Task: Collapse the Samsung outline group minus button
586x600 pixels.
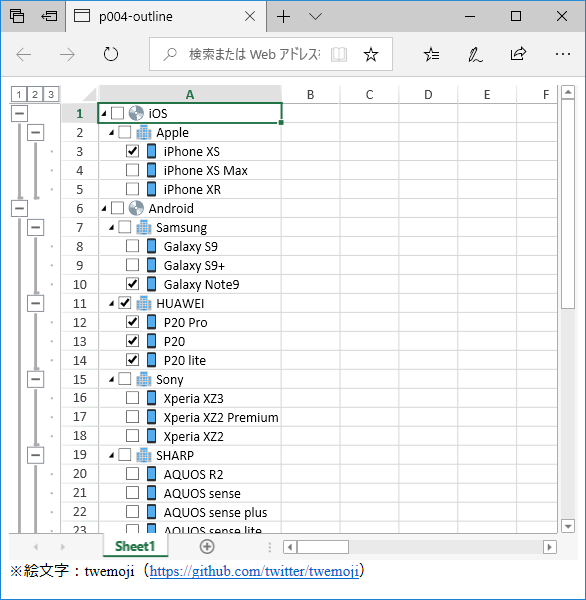Action: tap(35, 227)
